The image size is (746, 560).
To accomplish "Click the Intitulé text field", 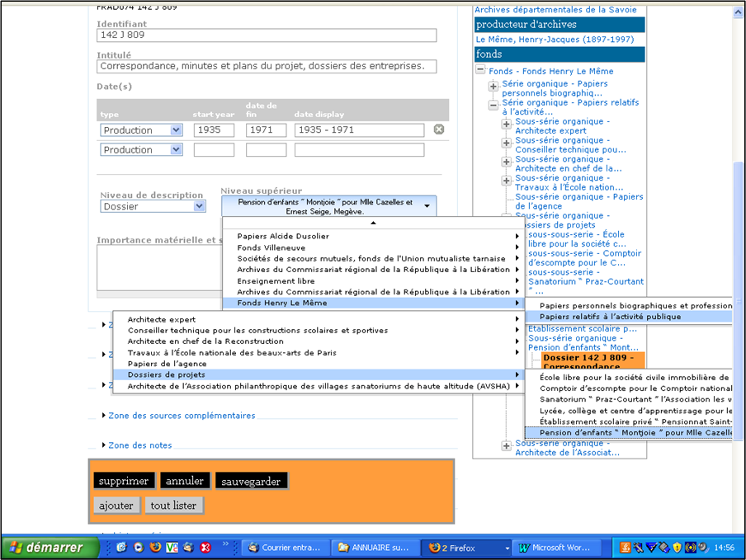I will click(267, 66).
